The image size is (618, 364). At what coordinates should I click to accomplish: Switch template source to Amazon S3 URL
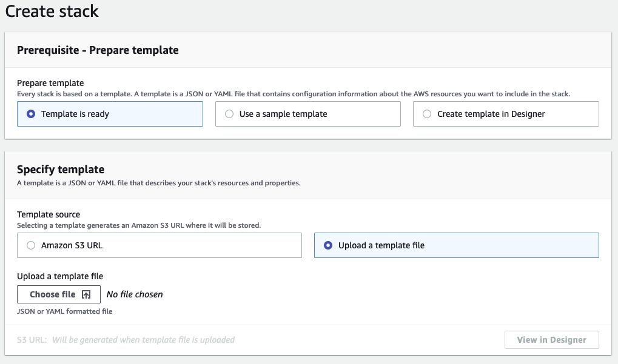(32, 245)
